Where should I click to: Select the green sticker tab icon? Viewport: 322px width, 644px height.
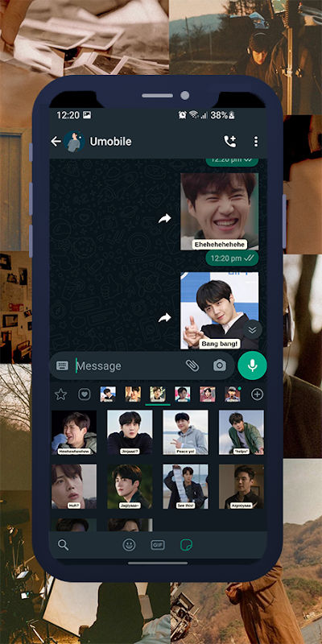[x=187, y=545]
